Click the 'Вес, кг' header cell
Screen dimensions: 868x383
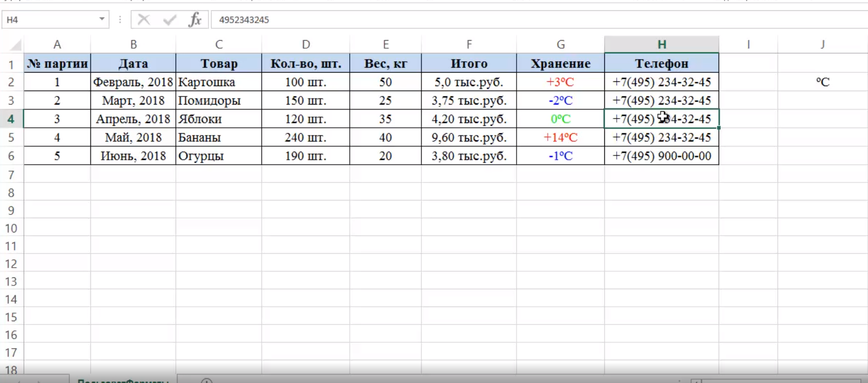(x=386, y=63)
